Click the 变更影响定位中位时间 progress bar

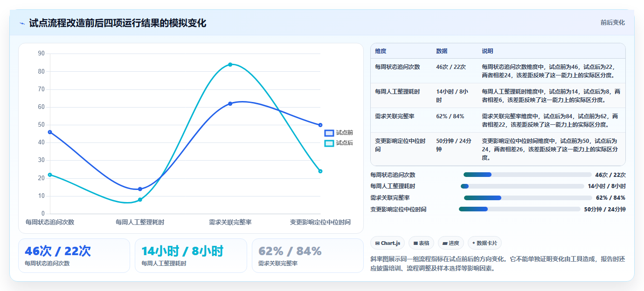[519, 209]
